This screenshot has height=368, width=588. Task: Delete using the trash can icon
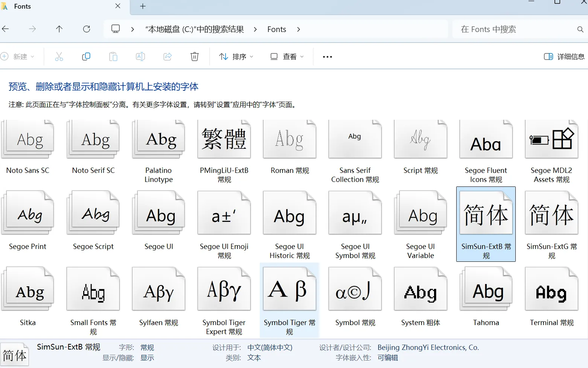(195, 56)
